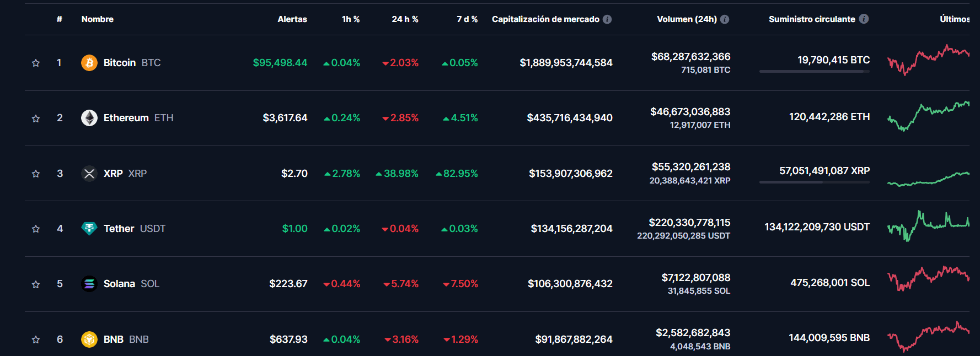Open Solana volume $7,122,807,088
The image size is (980, 356).
[x=696, y=278]
